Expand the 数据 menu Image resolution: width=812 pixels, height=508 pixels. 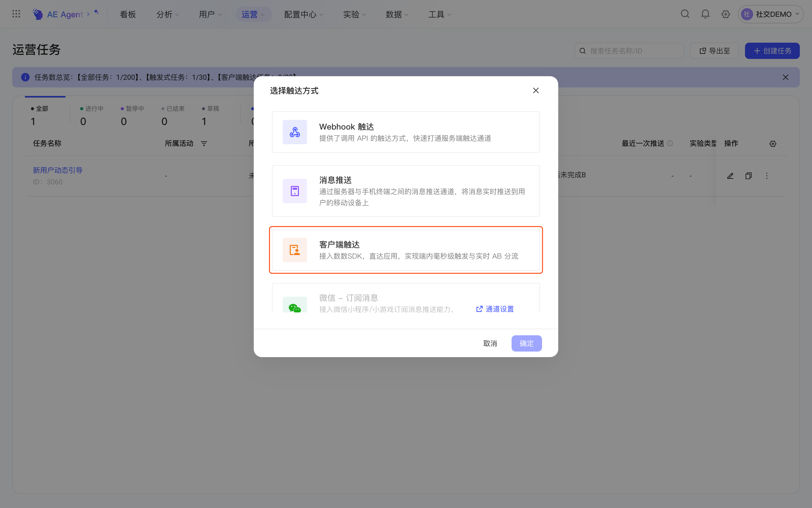(x=397, y=14)
